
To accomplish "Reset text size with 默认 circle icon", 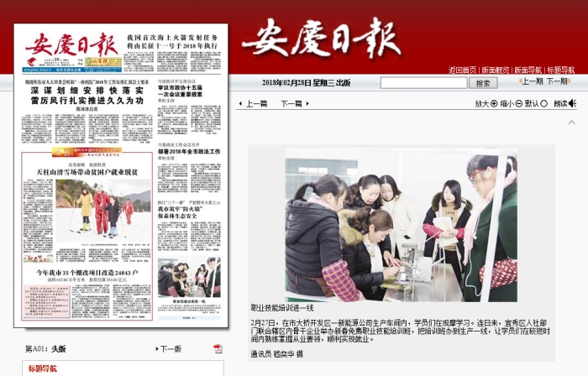I will [543, 104].
